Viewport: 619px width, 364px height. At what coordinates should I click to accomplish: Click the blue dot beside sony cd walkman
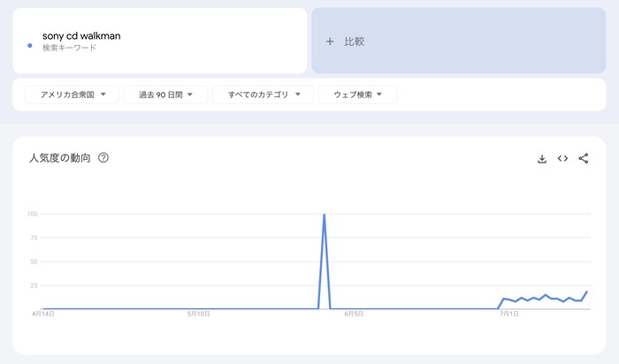pyautogui.click(x=30, y=44)
